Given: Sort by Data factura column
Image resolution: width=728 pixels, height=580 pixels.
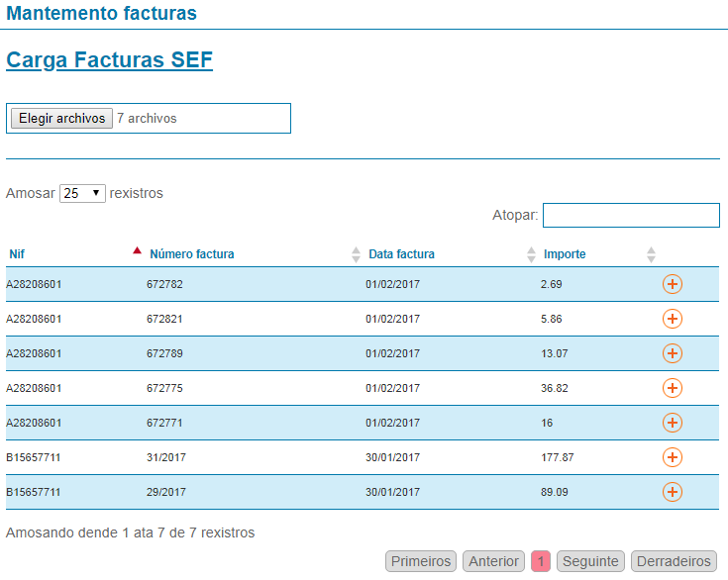Looking at the screenshot, I should (x=401, y=254).
